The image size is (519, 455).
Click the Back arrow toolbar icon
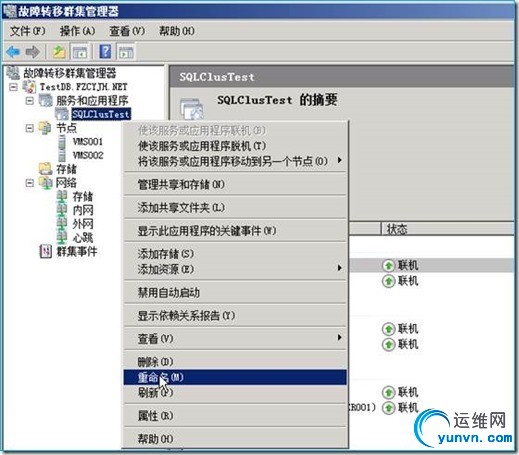pos(14,52)
